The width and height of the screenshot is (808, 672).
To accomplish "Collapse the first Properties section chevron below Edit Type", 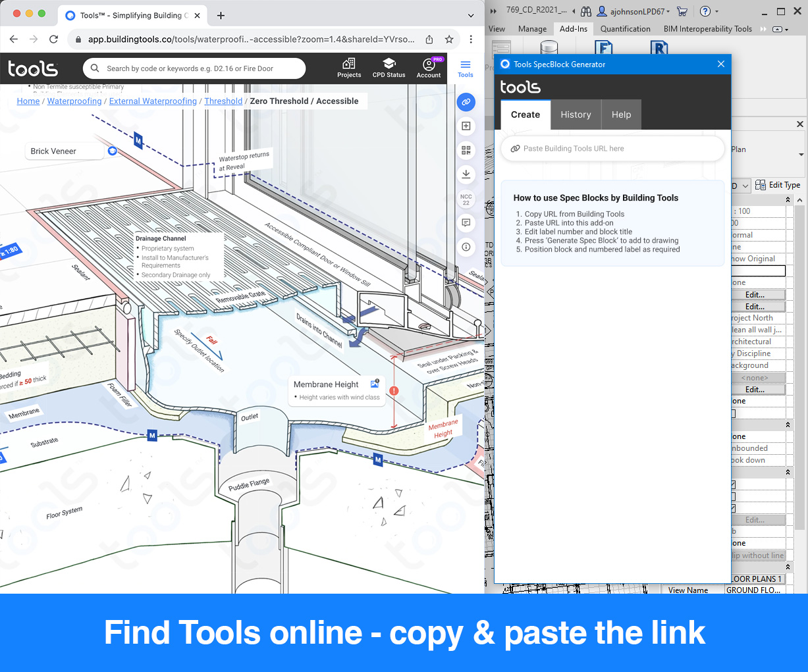I will tap(788, 199).
